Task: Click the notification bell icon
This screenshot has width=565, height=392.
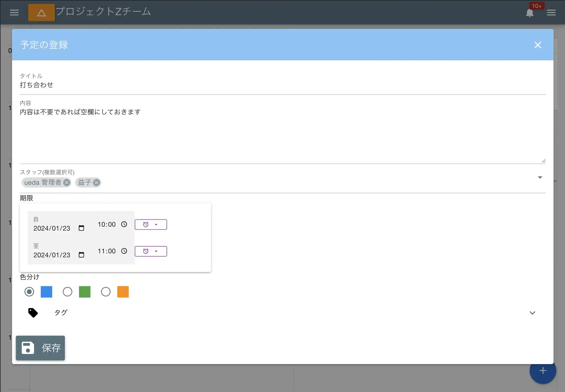Action: [x=530, y=12]
